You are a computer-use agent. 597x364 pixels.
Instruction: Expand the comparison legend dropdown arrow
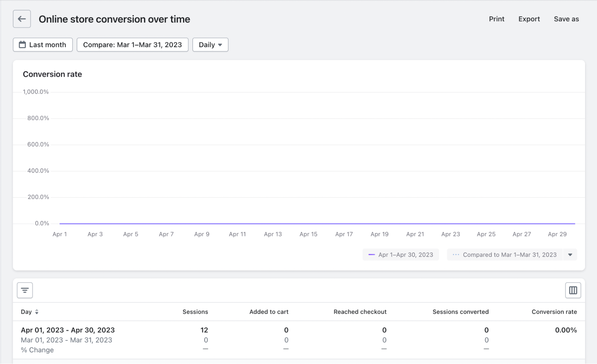coord(570,255)
